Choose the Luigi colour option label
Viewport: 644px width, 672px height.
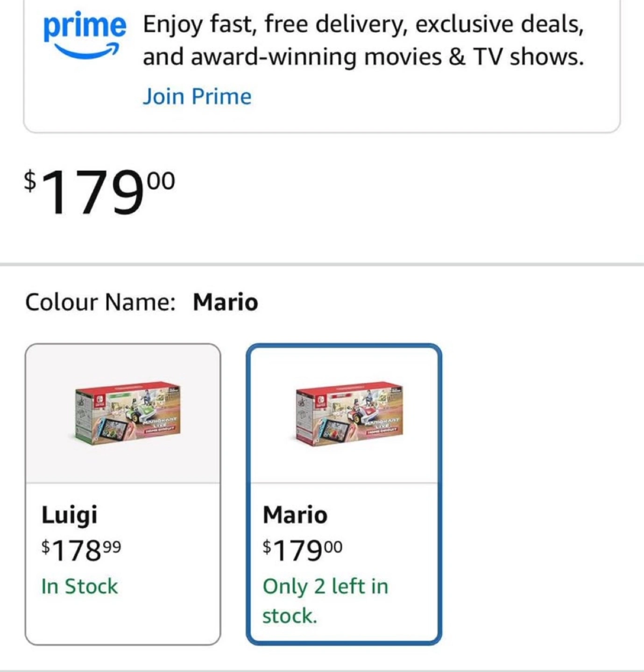tap(70, 515)
